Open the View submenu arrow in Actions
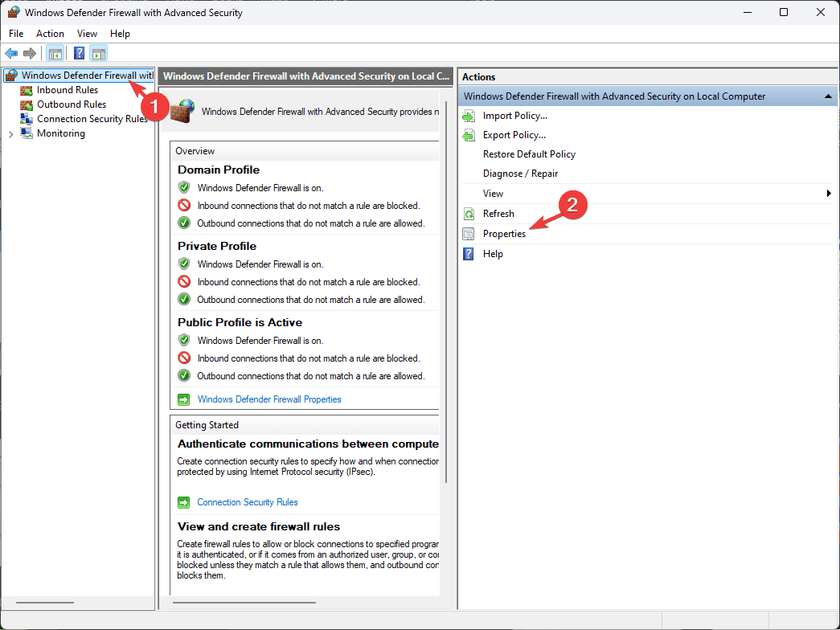This screenshot has width=840, height=630. click(829, 194)
